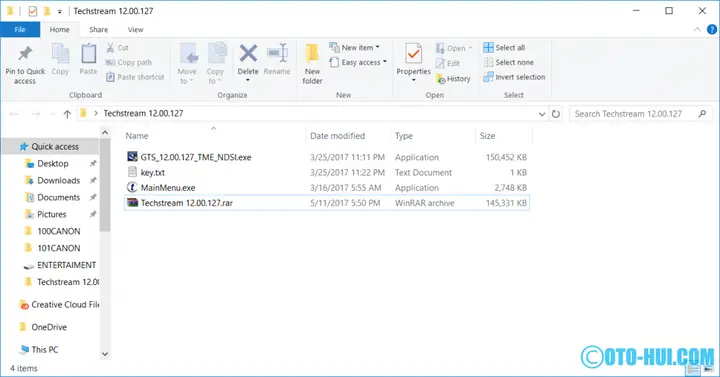
Task: Switch to the View tab
Action: (x=135, y=29)
